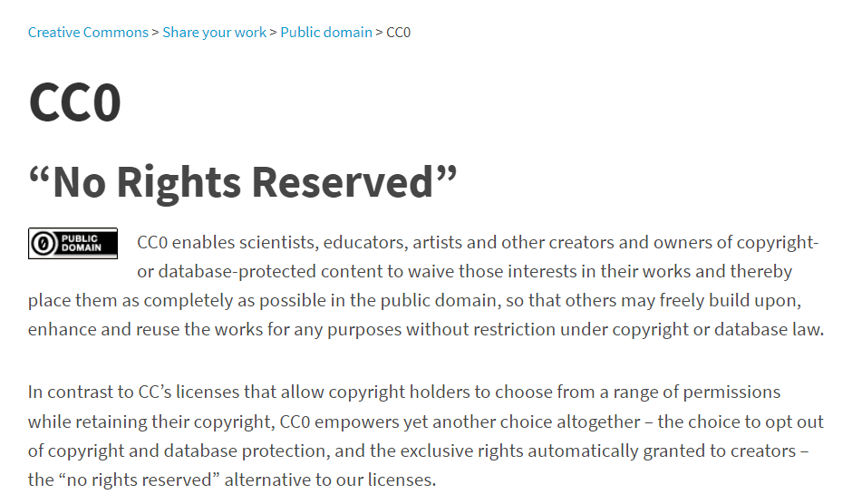
Task: Click the words alternative to our licenses
Action: coord(330,480)
